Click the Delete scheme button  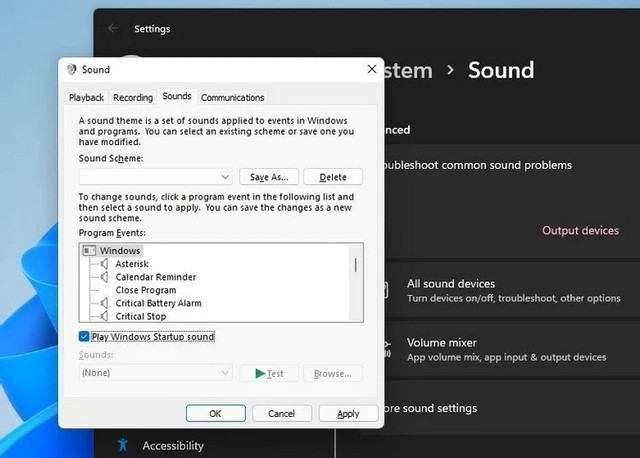333,177
